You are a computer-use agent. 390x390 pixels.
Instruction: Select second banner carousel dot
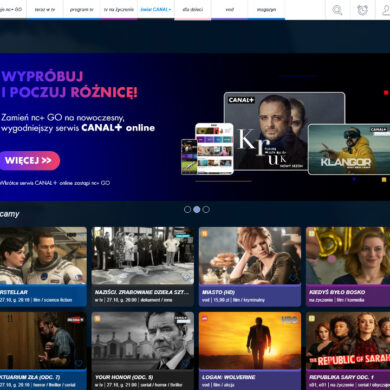pos(197,209)
